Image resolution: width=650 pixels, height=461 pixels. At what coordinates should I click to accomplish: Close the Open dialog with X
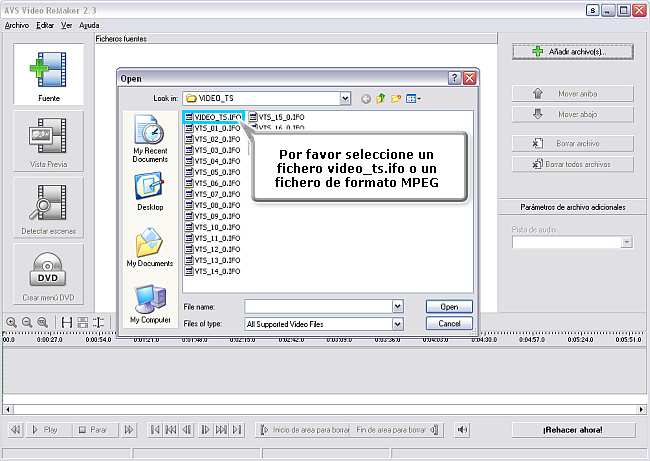tap(469, 78)
